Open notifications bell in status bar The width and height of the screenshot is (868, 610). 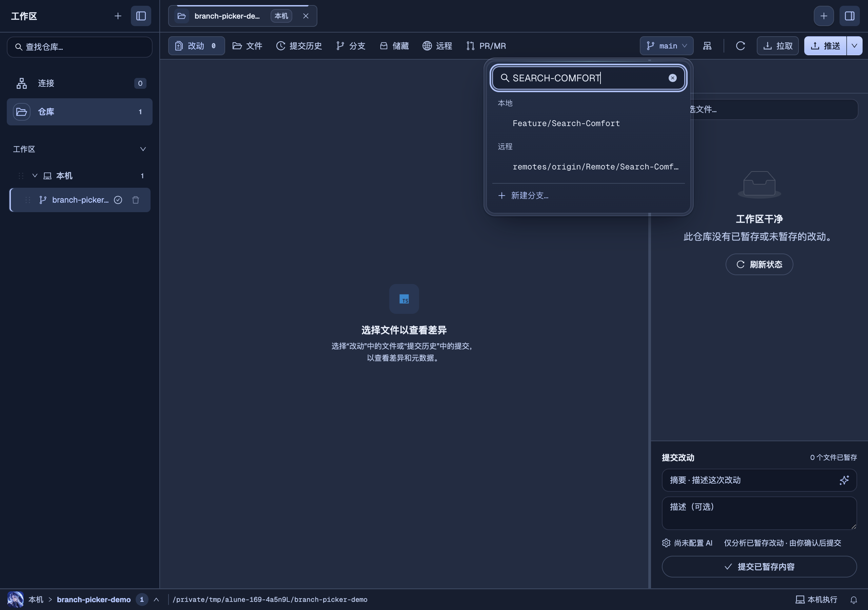[x=854, y=600]
